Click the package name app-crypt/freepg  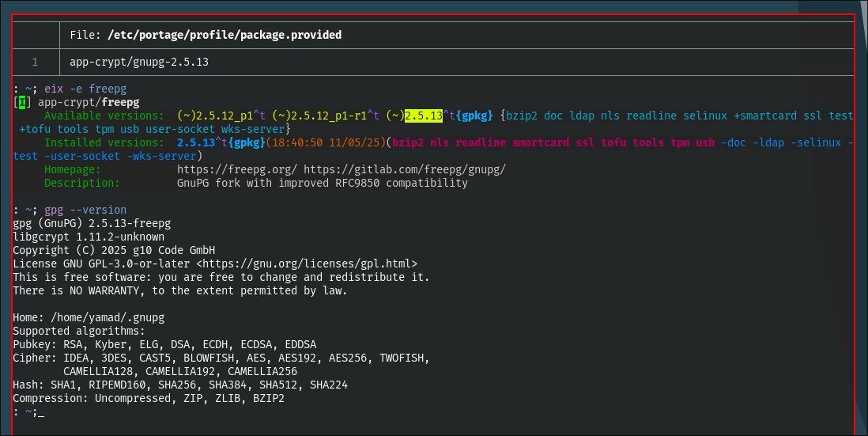coord(89,103)
